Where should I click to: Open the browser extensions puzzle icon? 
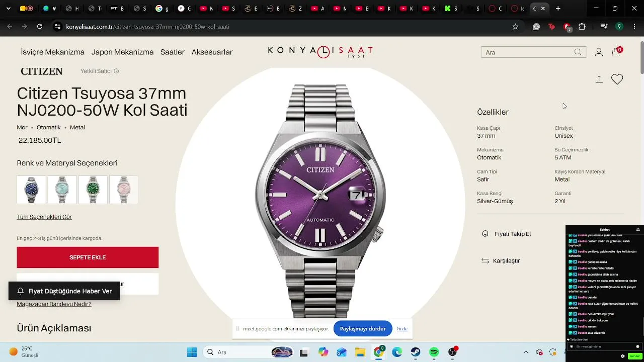click(x=582, y=27)
